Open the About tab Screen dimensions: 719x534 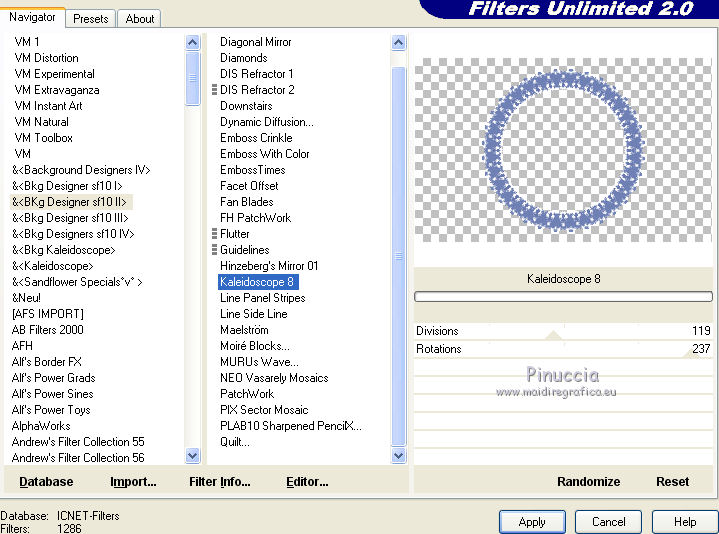click(139, 19)
